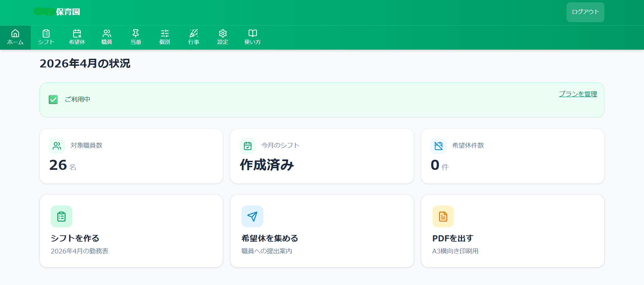Click the green checkmark next to ご利用中

(x=53, y=99)
